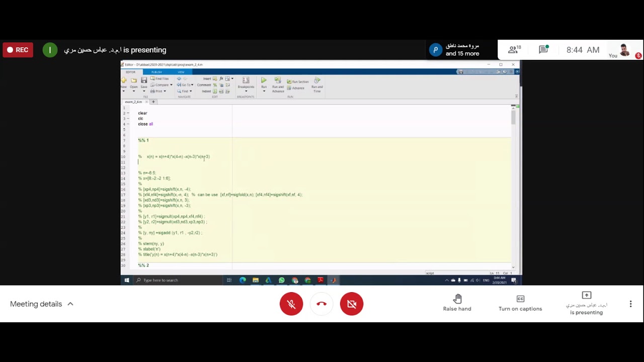Click the Raise hand button

pyautogui.click(x=457, y=303)
